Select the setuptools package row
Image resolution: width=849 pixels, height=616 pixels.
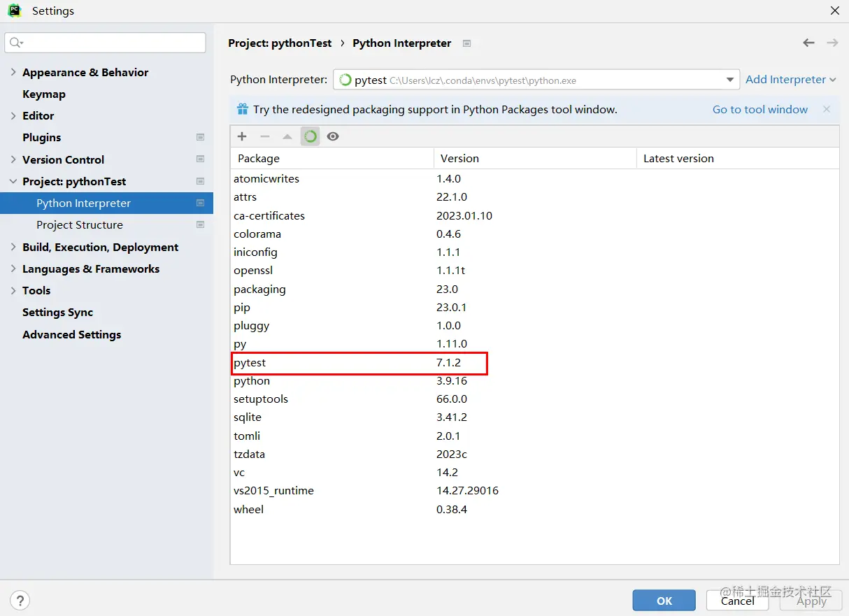pyautogui.click(x=534, y=399)
